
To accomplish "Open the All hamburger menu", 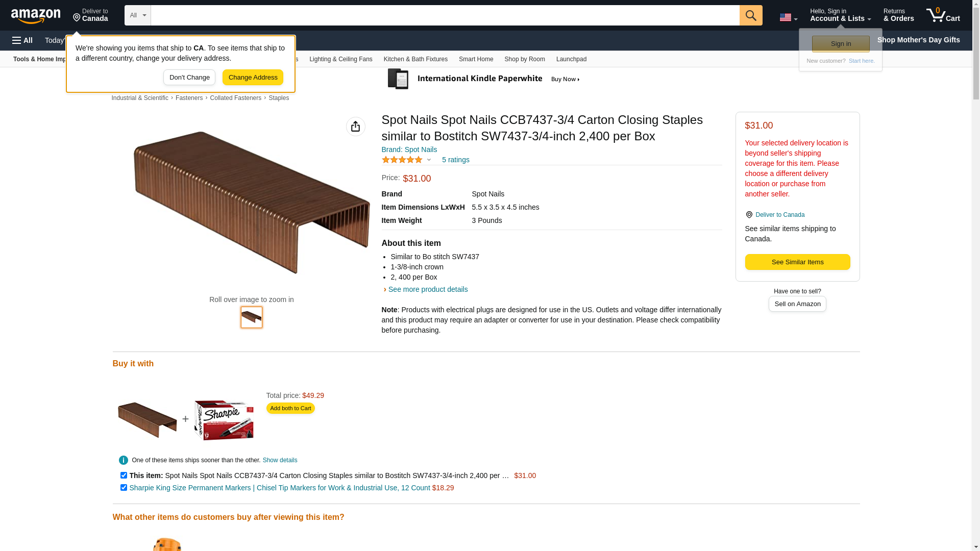I will (22, 40).
